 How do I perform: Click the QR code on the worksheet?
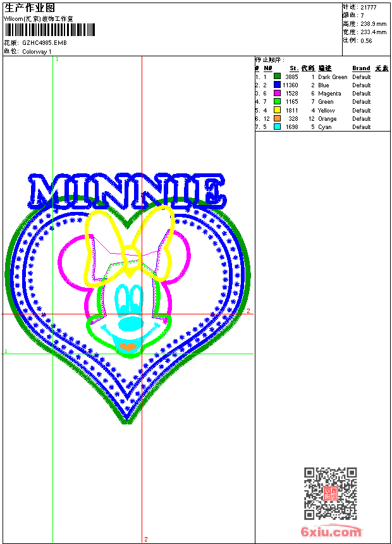click(331, 493)
